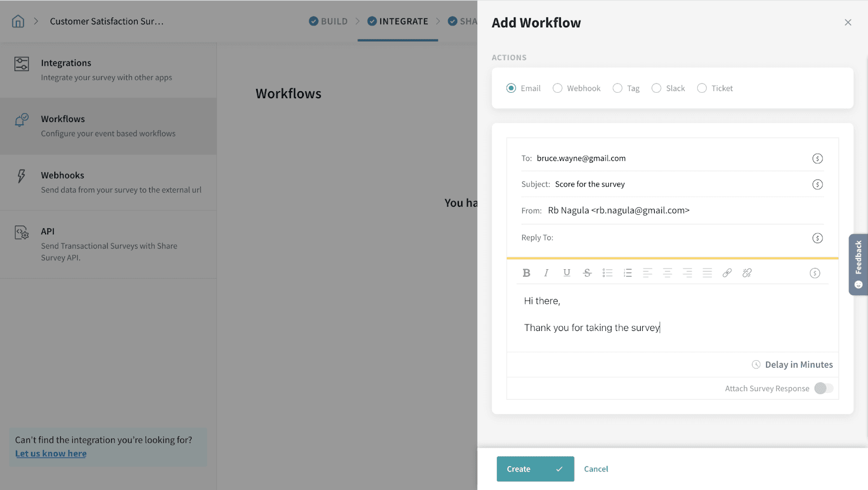Image resolution: width=868 pixels, height=490 pixels.
Task: Apply italic formatting in the editor
Action: (546, 273)
